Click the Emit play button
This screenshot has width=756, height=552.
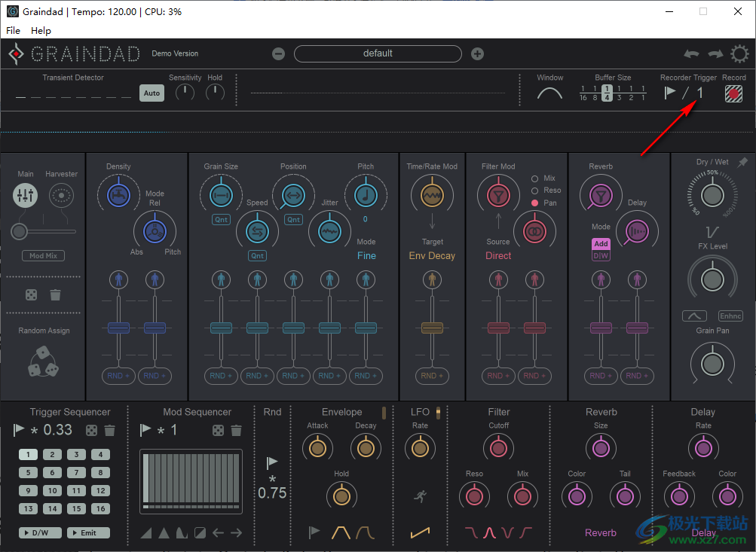[88, 532]
